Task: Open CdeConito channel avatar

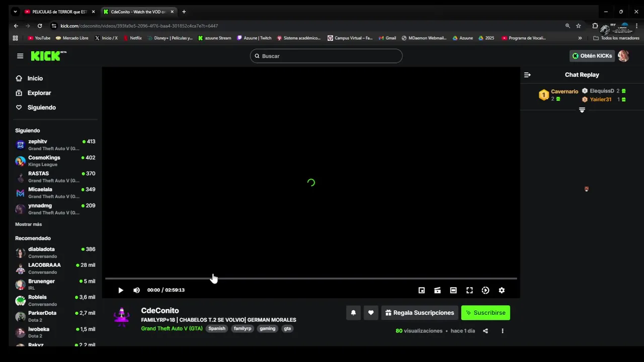Action: (121, 317)
